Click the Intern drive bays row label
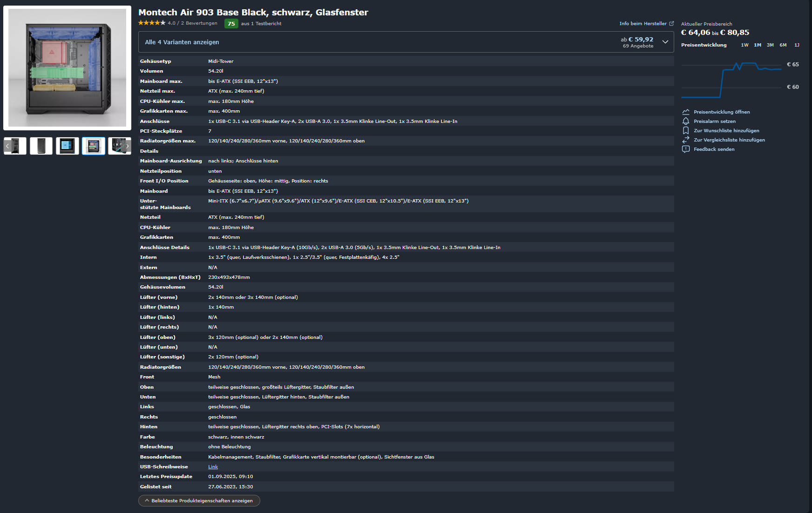Screen dimensions: 812x513 (148, 257)
